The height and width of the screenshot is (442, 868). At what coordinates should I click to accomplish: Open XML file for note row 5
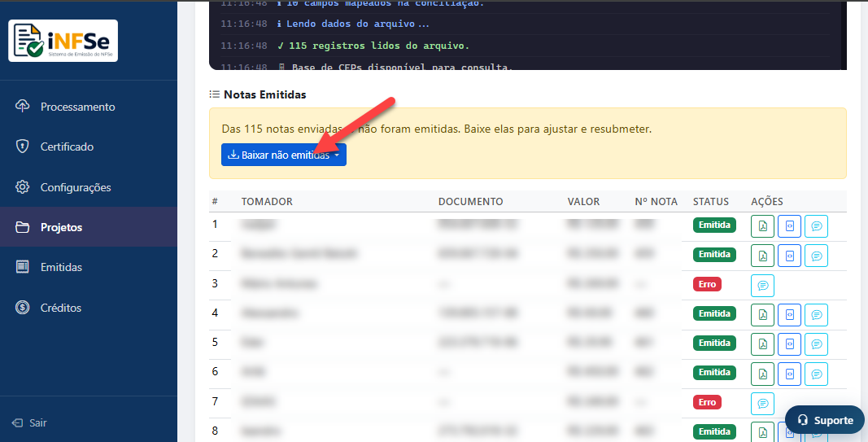click(789, 344)
